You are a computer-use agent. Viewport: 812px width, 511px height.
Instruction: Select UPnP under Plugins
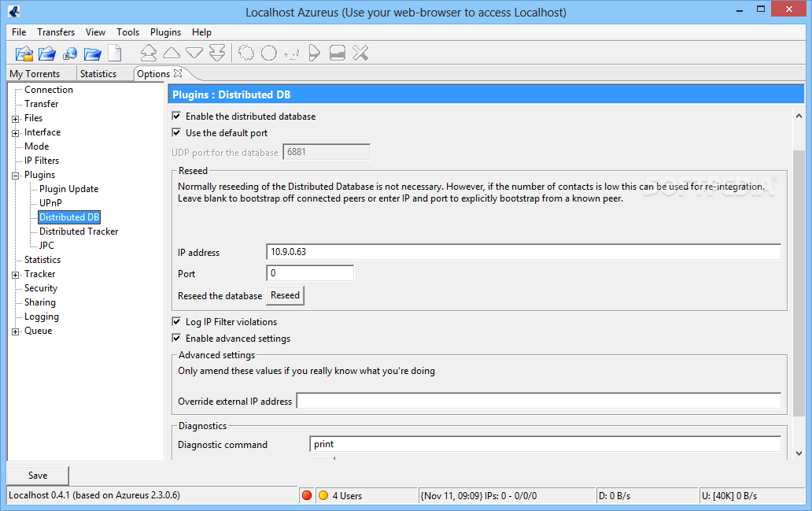point(50,203)
